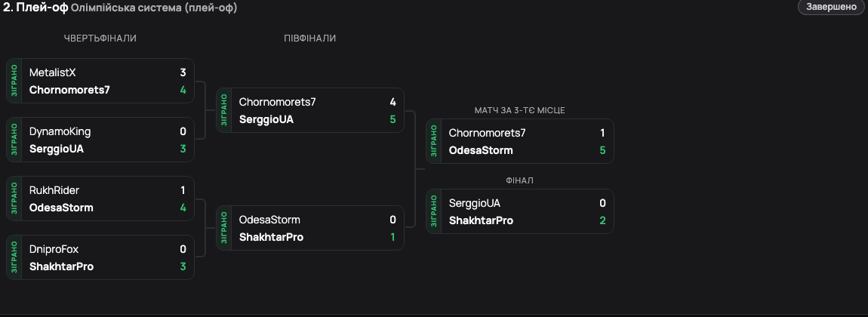Open the MetalistX vs Chornomorets7 quarterfinal match
Image resolution: width=868 pixels, height=317 pixels.
pyautogui.click(x=100, y=81)
